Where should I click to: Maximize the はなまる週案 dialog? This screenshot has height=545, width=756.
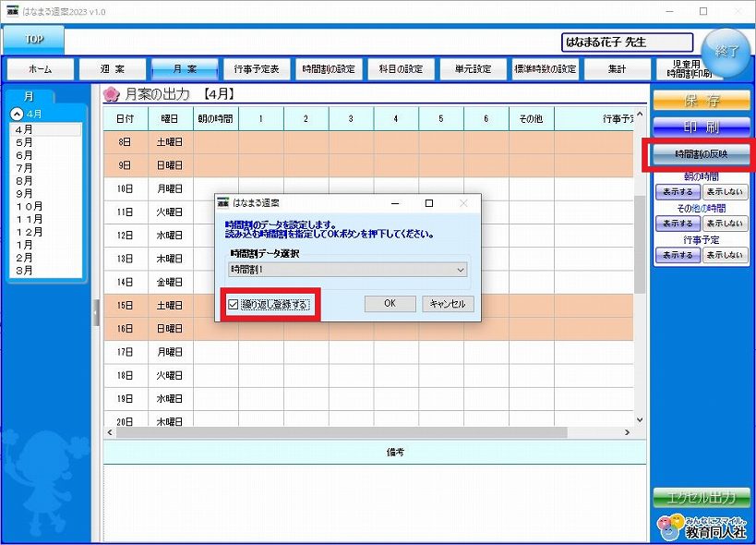pos(429,203)
